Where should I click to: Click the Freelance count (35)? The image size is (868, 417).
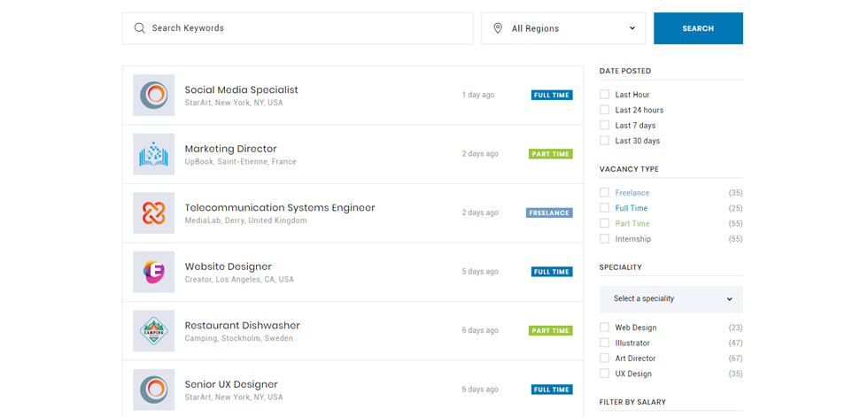coord(736,193)
